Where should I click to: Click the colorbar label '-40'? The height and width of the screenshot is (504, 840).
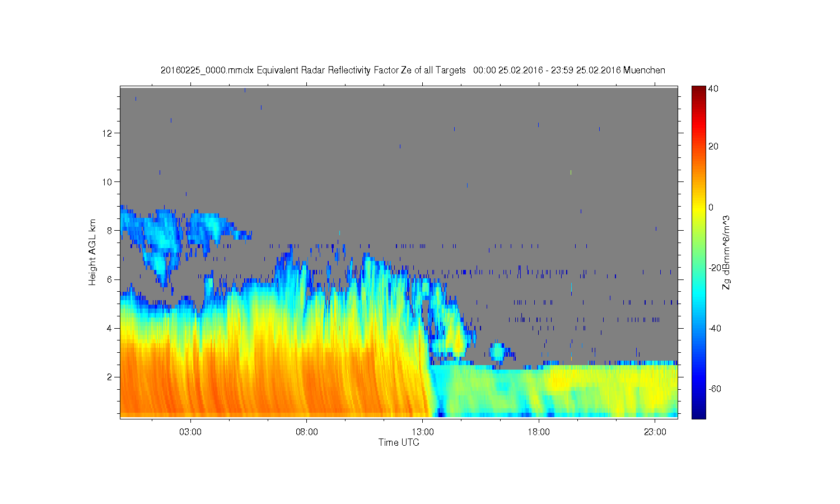coord(715,328)
